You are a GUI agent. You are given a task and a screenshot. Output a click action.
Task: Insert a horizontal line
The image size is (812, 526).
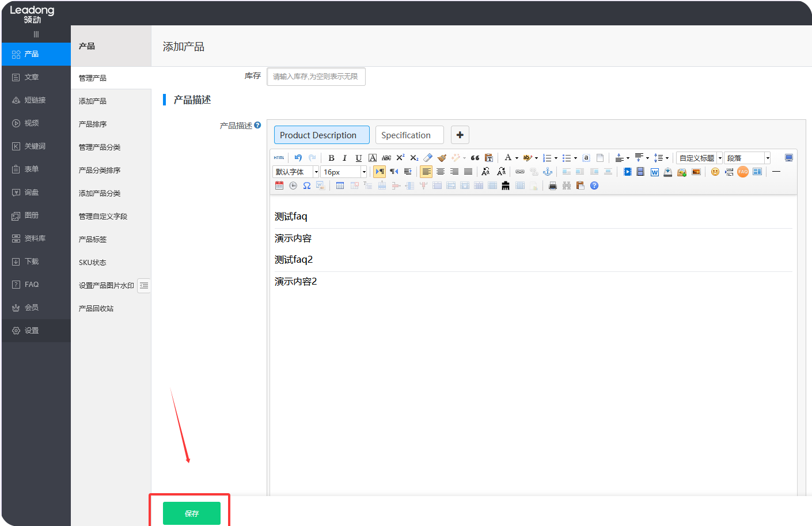coord(776,172)
